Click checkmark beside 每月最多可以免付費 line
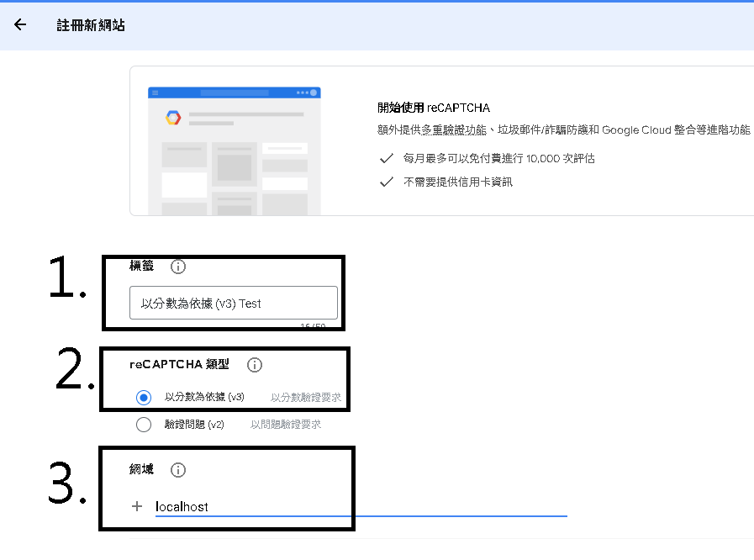 [x=387, y=158]
